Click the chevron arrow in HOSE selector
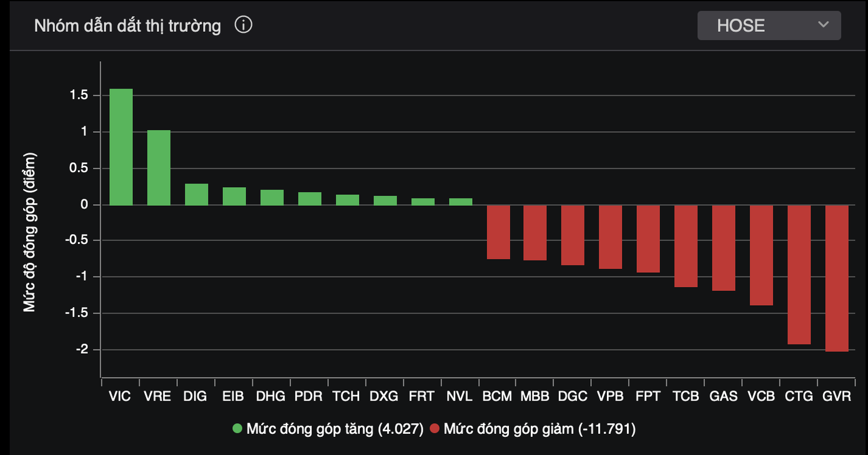868x455 pixels. tap(823, 25)
